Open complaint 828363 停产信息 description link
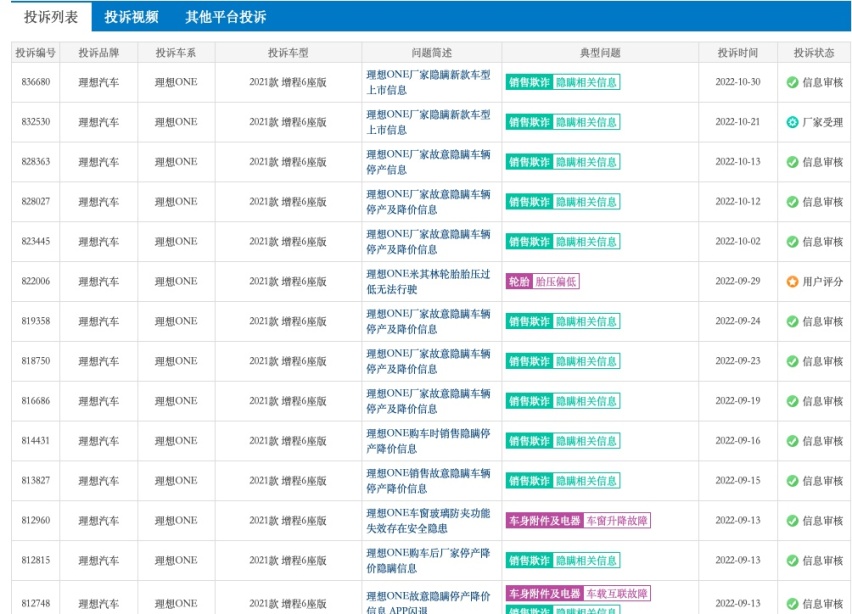852x614 pixels. click(428, 162)
